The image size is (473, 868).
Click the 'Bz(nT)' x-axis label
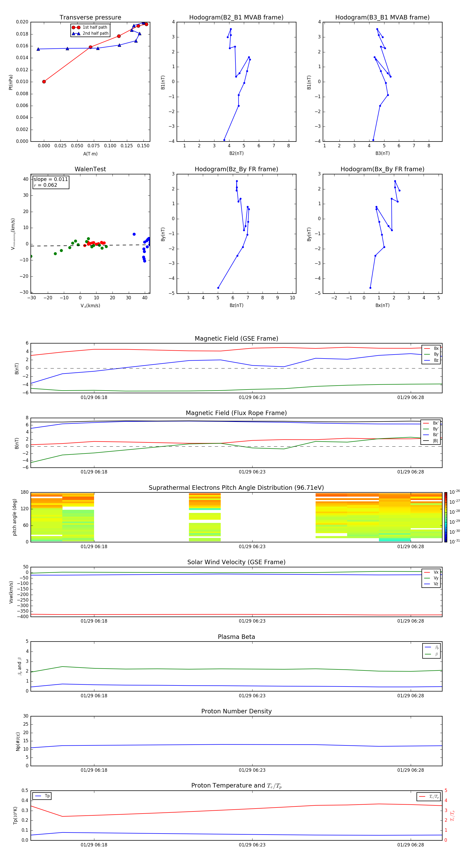point(236,306)
